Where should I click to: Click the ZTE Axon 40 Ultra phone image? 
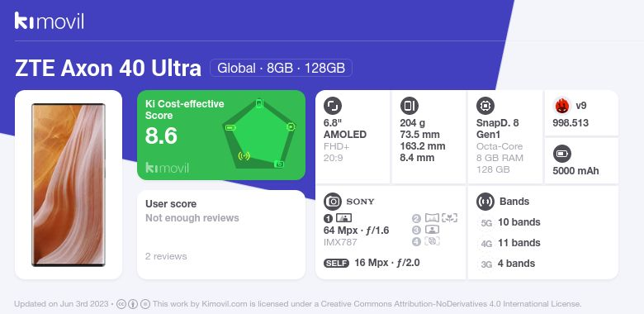69,185
